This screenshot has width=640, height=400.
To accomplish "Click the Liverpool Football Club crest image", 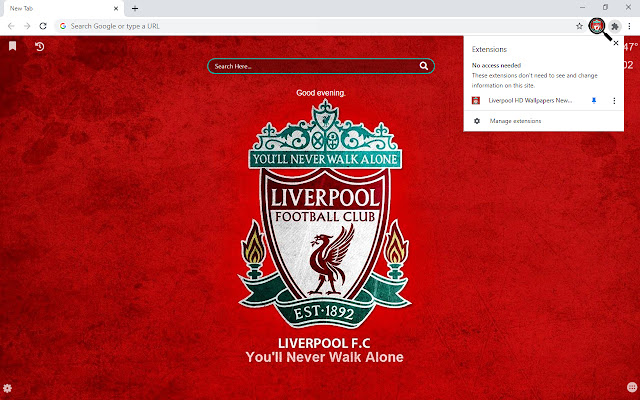I will pyautogui.click(x=324, y=214).
